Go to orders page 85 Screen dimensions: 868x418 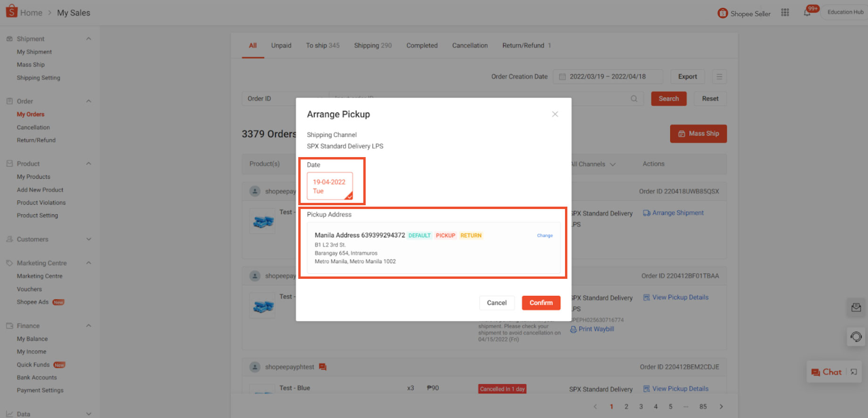click(703, 406)
